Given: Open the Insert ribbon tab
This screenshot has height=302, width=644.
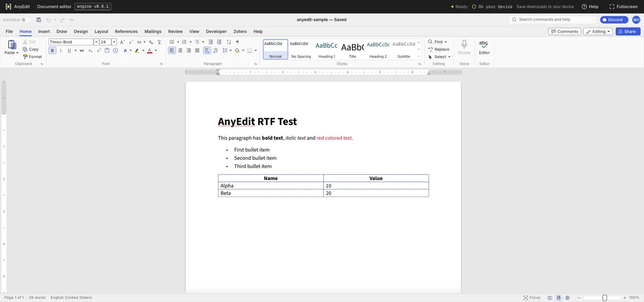Looking at the screenshot, I should [x=44, y=31].
